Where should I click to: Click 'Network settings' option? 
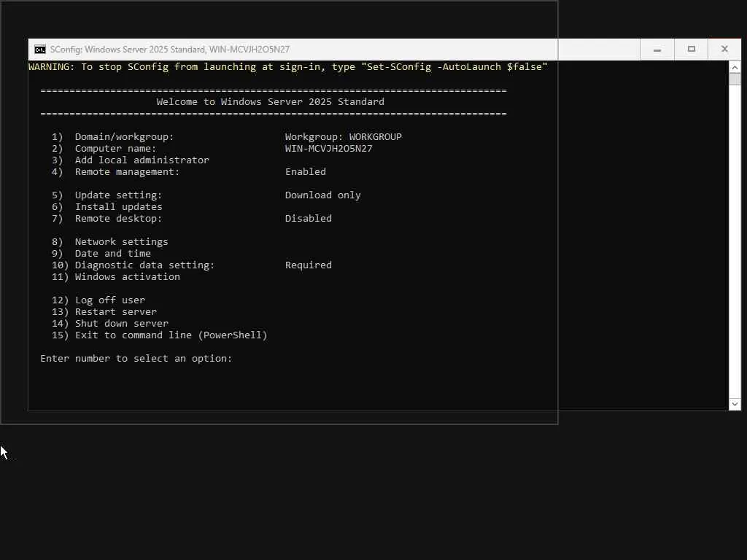pyautogui.click(x=110, y=242)
